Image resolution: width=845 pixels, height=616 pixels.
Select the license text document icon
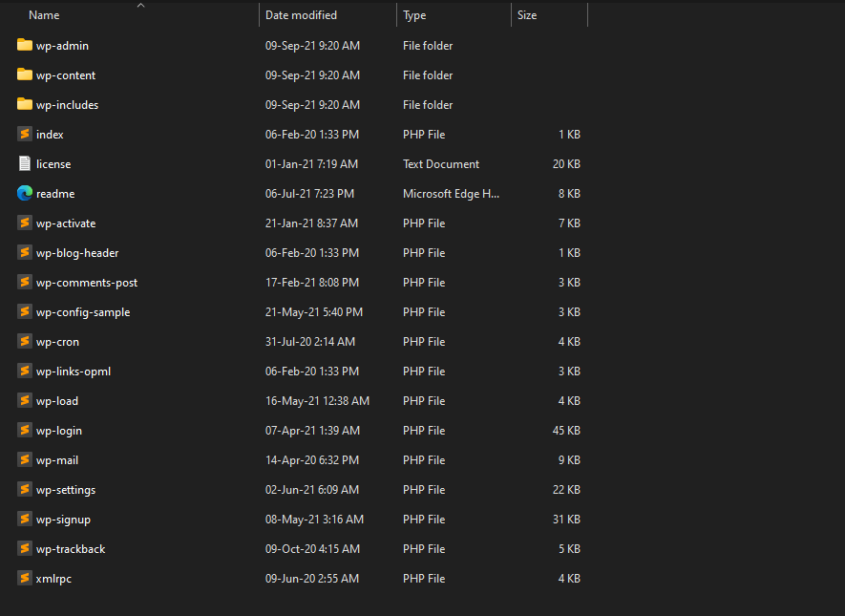click(x=24, y=163)
